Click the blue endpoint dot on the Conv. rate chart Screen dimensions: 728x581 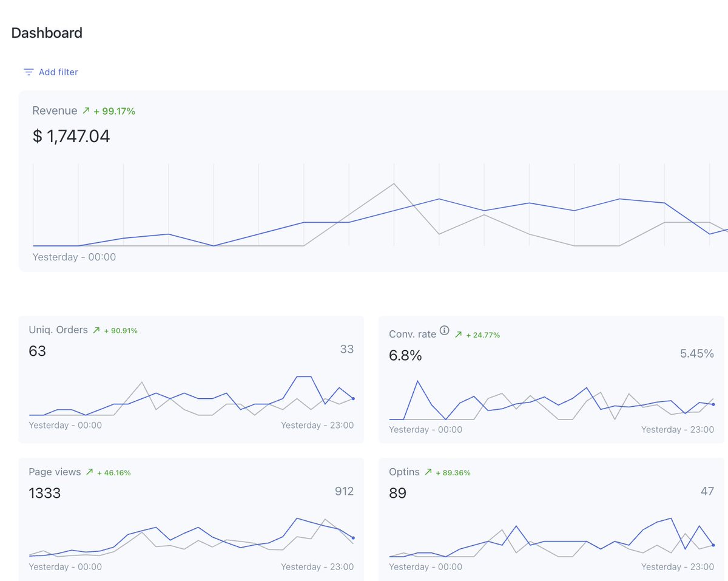[713, 404]
